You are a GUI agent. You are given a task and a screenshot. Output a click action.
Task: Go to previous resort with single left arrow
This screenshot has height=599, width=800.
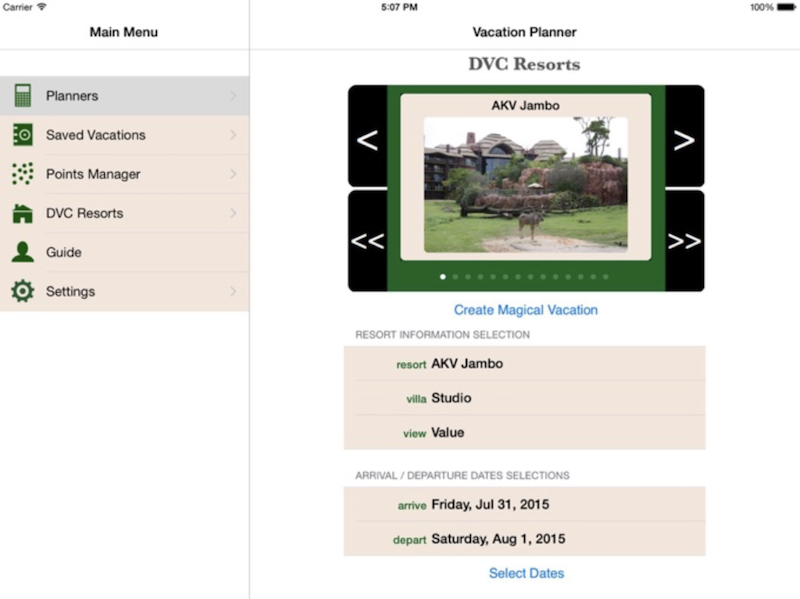click(x=367, y=136)
